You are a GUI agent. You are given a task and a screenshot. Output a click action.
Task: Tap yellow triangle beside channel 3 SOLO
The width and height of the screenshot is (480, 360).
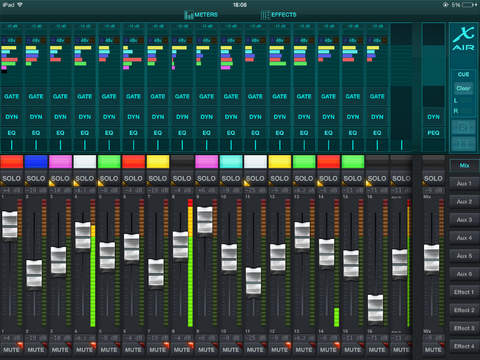[x=52, y=183]
